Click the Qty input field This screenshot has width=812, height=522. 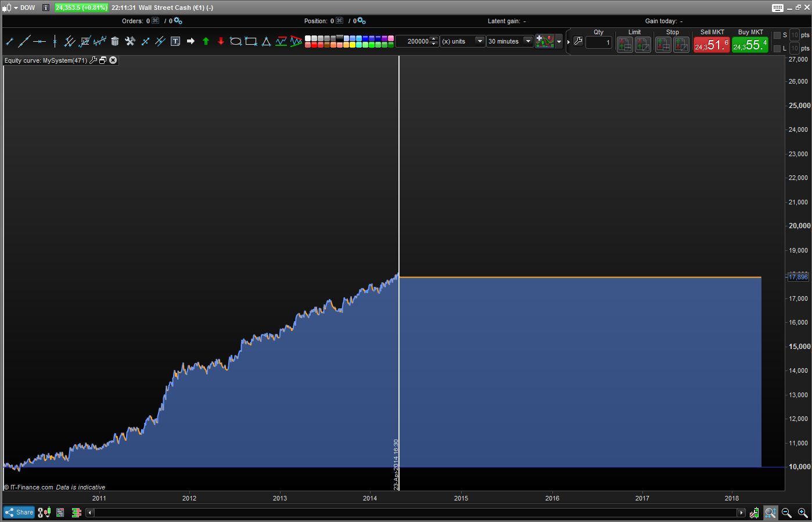pos(599,42)
